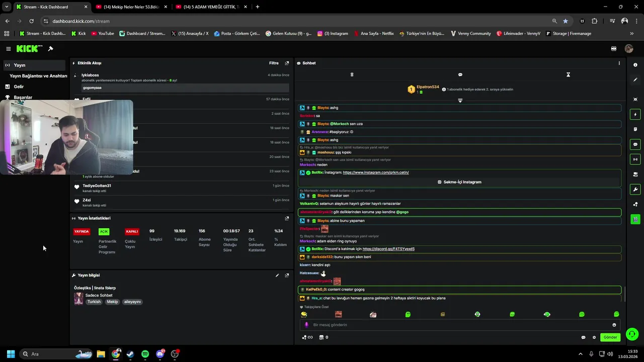Open the shop icon with 0 count
The height and width of the screenshot is (362, 644).
click(x=324, y=337)
